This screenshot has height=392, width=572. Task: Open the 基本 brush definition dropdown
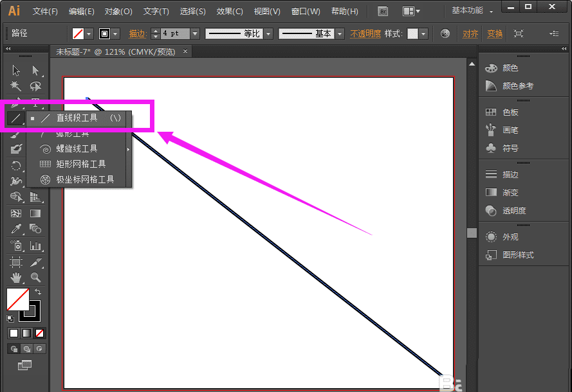tap(340, 34)
